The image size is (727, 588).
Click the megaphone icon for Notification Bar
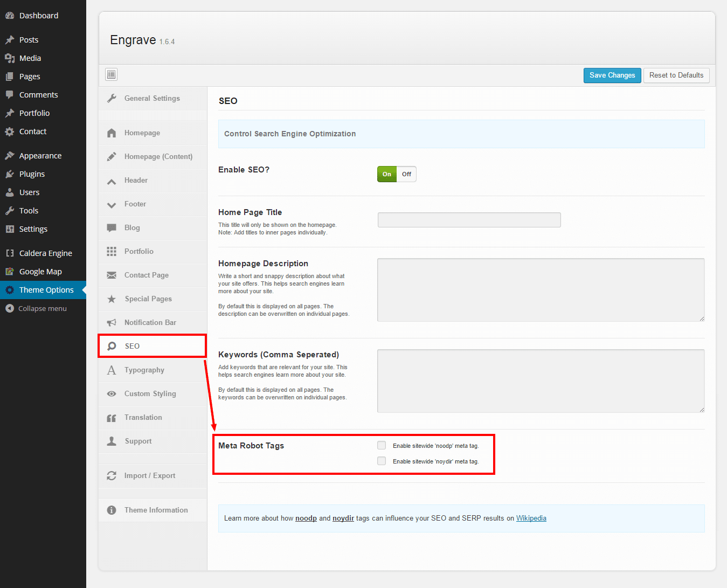coord(112,323)
